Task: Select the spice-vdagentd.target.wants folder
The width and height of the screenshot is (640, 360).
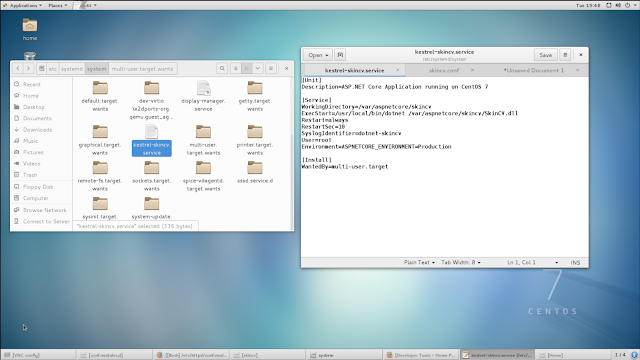Action: click(x=203, y=176)
